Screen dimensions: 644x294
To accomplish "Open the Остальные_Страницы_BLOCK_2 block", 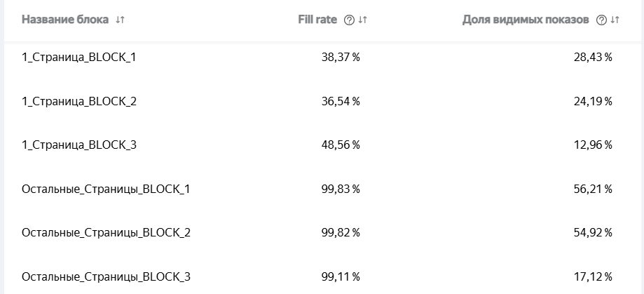I will click(106, 232).
